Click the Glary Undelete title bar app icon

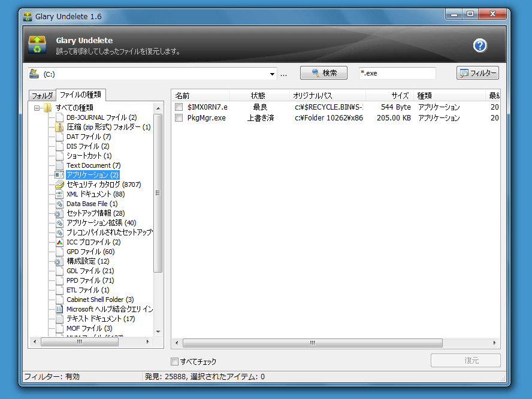[x=28, y=16]
